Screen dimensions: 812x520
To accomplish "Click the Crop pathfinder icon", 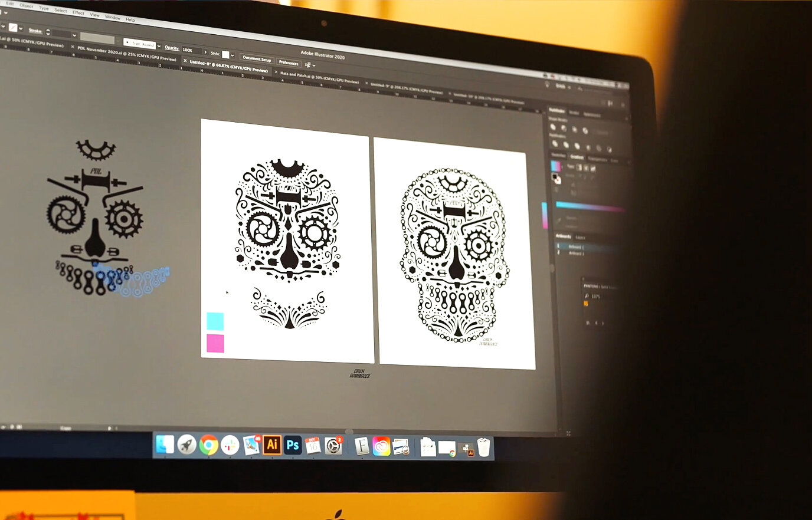I will pos(588,147).
